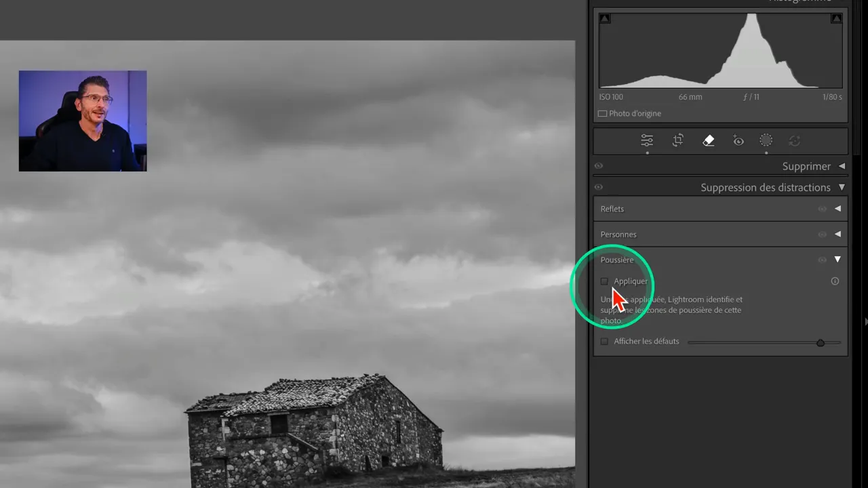Screen dimensions: 868x488
Task: Click the sync settings icon in the toolbar
Action: tap(794, 140)
